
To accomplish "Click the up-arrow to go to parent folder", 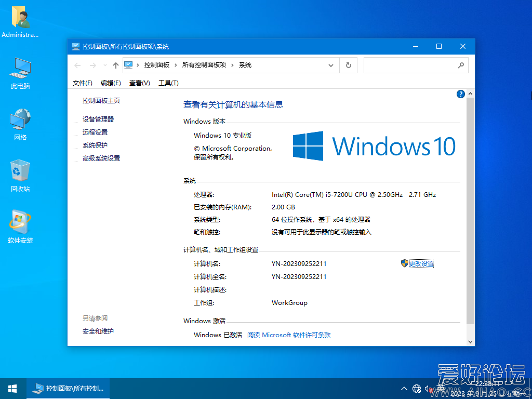I will point(115,65).
